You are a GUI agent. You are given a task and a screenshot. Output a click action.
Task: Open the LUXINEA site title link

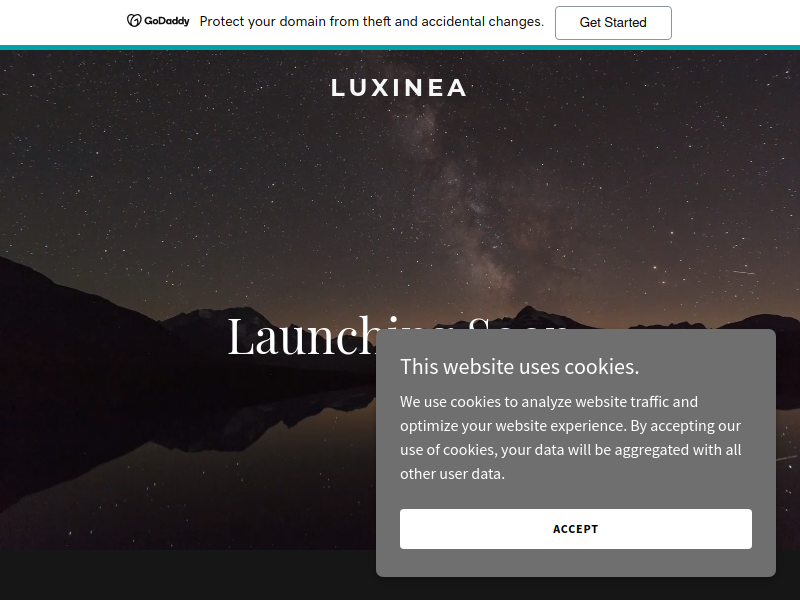pyautogui.click(x=398, y=88)
